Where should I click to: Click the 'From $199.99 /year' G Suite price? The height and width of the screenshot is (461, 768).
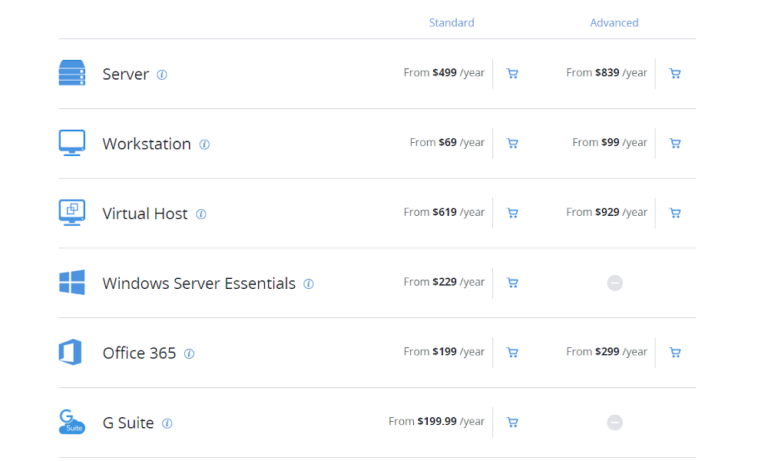click(x=436, y=421)
